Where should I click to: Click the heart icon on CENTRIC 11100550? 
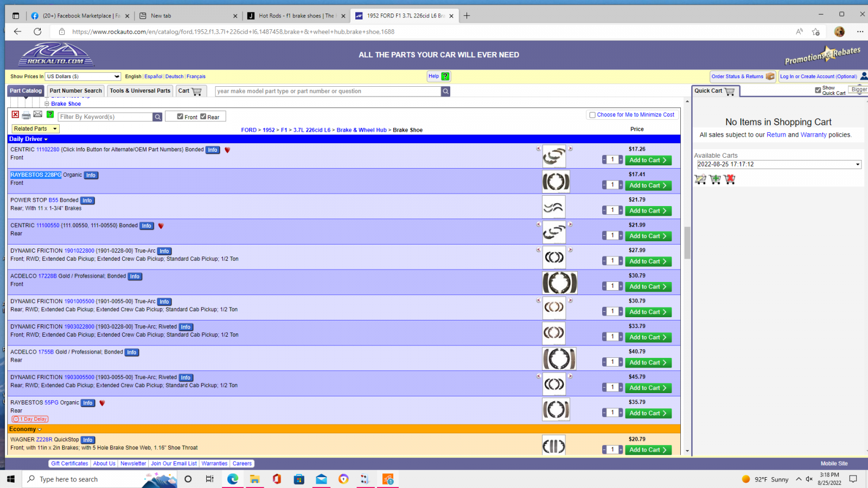coord(161,226)
